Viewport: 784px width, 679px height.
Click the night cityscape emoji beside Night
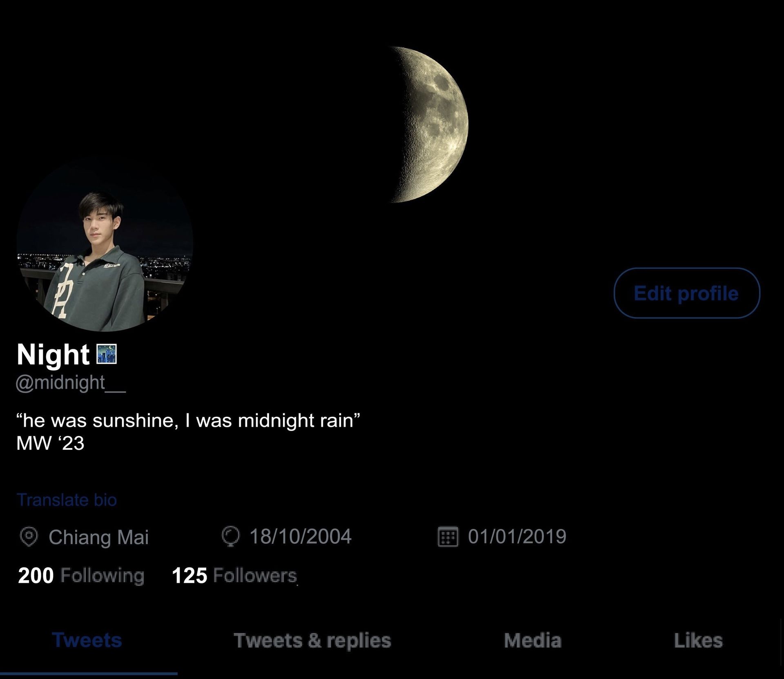pyautogui.click(x=107, y=354)
